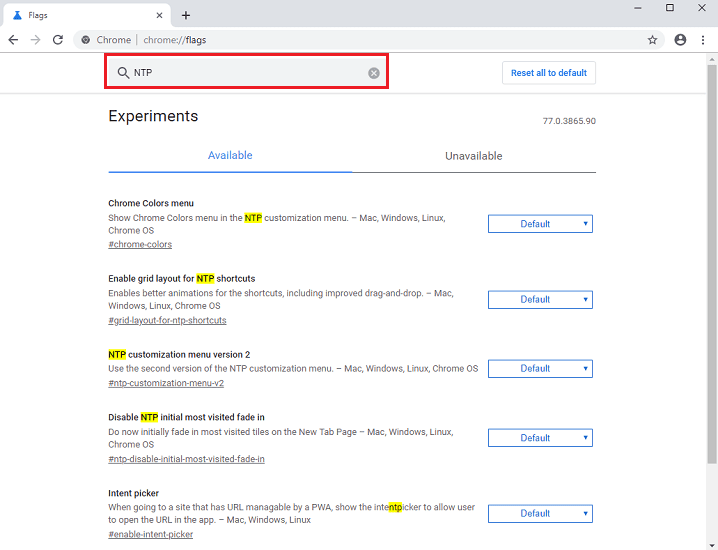Click the forward navigation arrow
Viewport: 718px width, 550px height.
(x=35, y=40)
